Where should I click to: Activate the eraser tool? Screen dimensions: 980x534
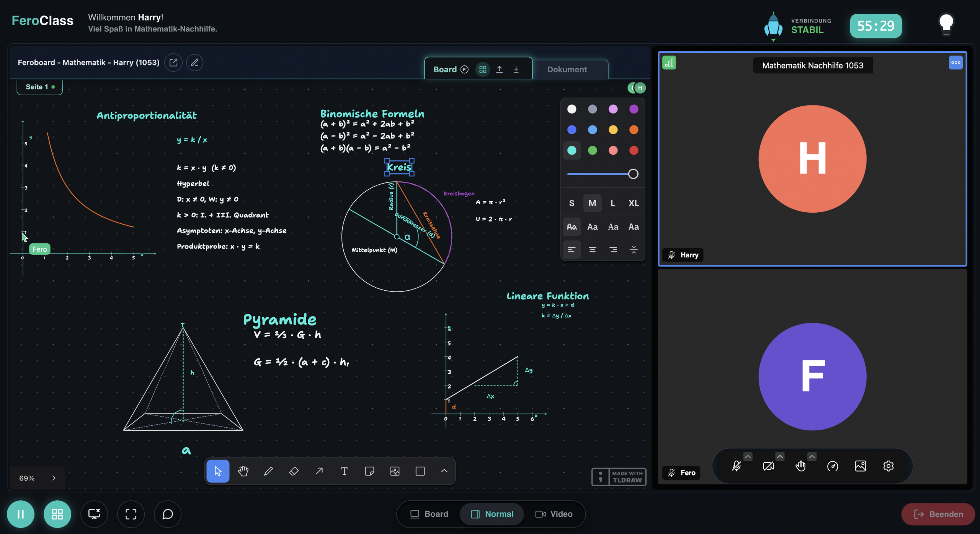tap(294, 471)
